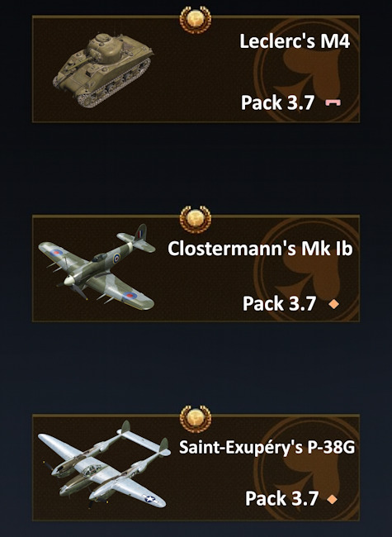Click Pack 3.7 label under Leclerc's M4
Viewport: 392px width, 537px height.
pos(277,102)
